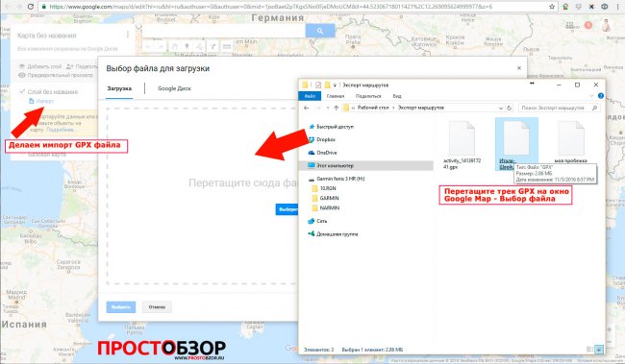Image resolution: width=625 pixels, height=364 pixels.
Task: Click the 'Выбрать' button in dialog
Action: point(121,307)
